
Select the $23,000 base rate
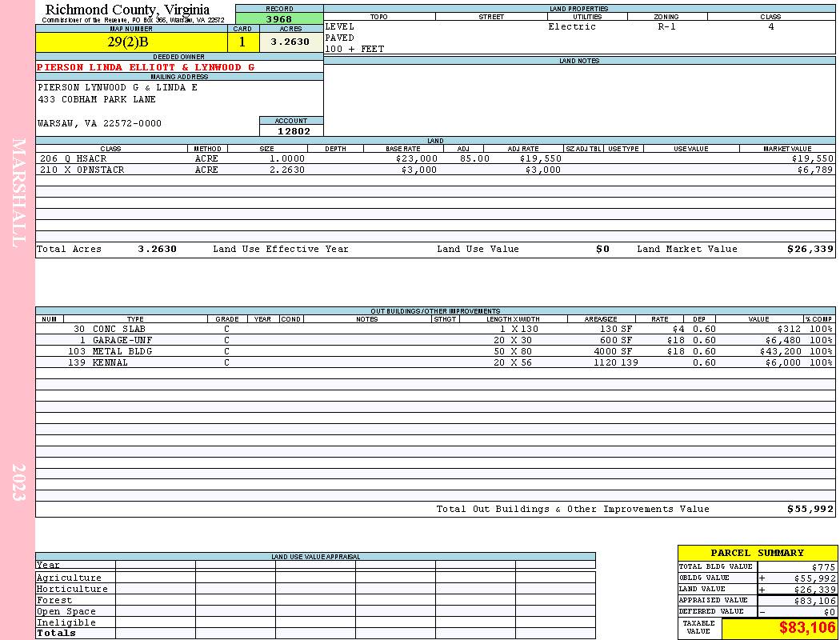pyautogui.click(x=416, y=158)
